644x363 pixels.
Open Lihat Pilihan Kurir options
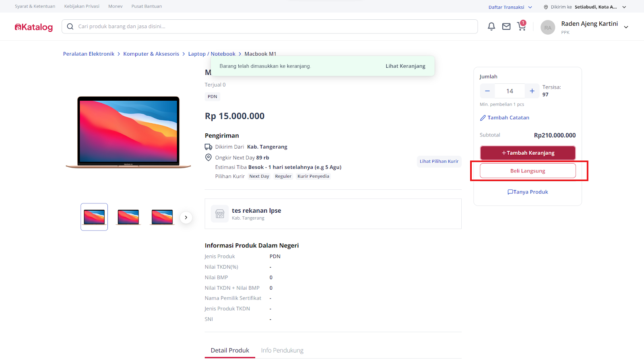click(439, 162)
